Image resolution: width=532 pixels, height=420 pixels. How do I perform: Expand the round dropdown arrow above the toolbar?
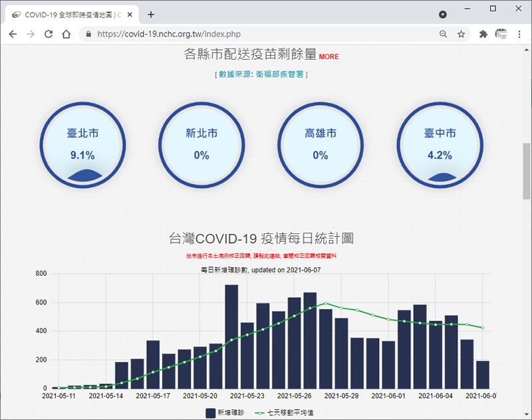pos(443,14)
